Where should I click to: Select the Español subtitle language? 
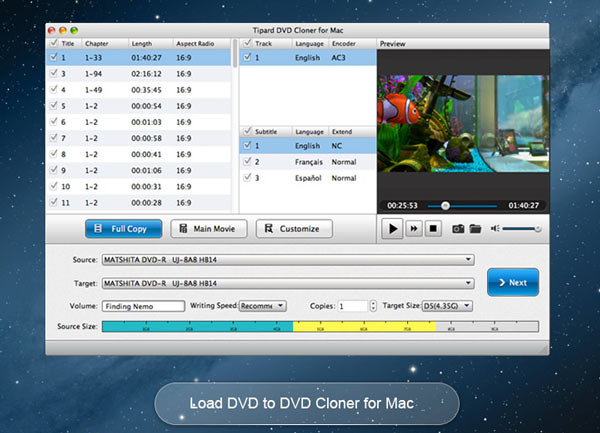308,178
